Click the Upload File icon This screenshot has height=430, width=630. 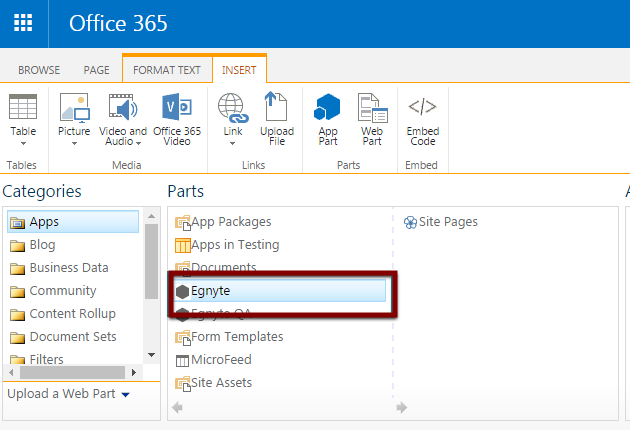pos(276,106)
